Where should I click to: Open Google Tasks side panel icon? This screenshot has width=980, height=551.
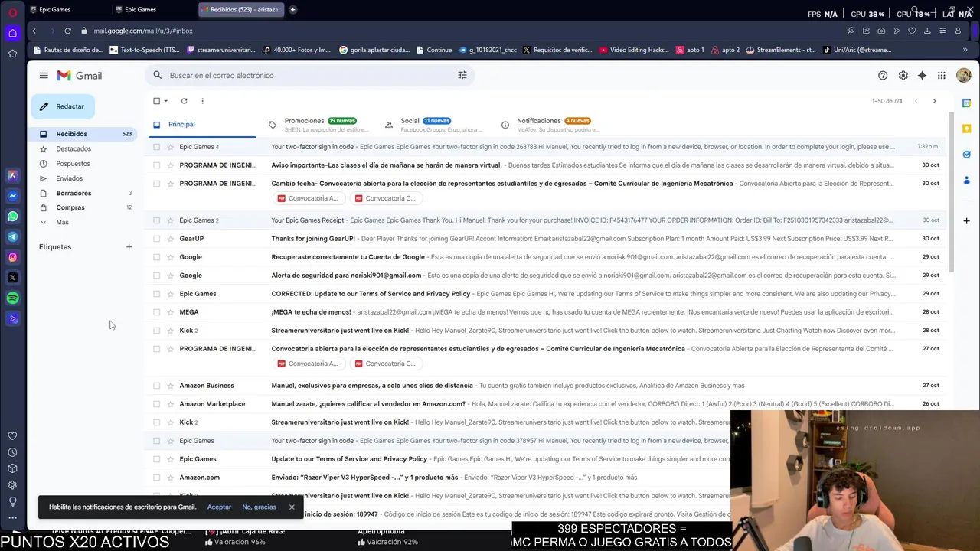tap(966, 155)
